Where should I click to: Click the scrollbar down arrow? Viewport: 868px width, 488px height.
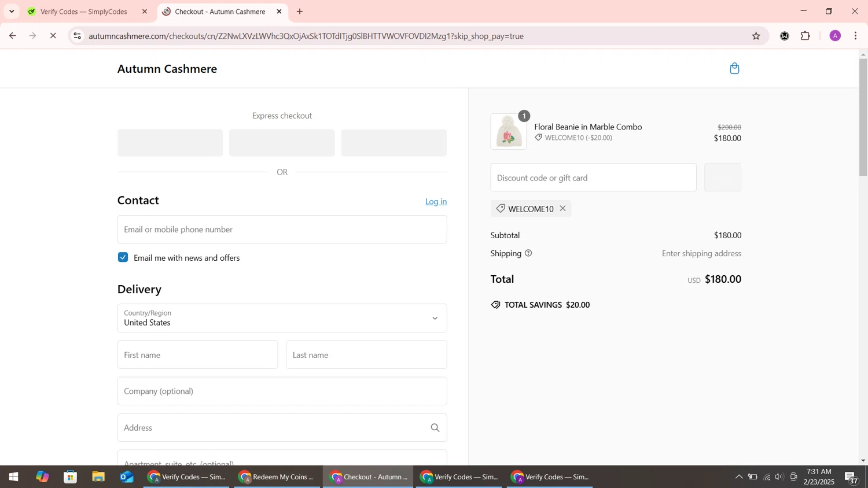tap(863, 461)
